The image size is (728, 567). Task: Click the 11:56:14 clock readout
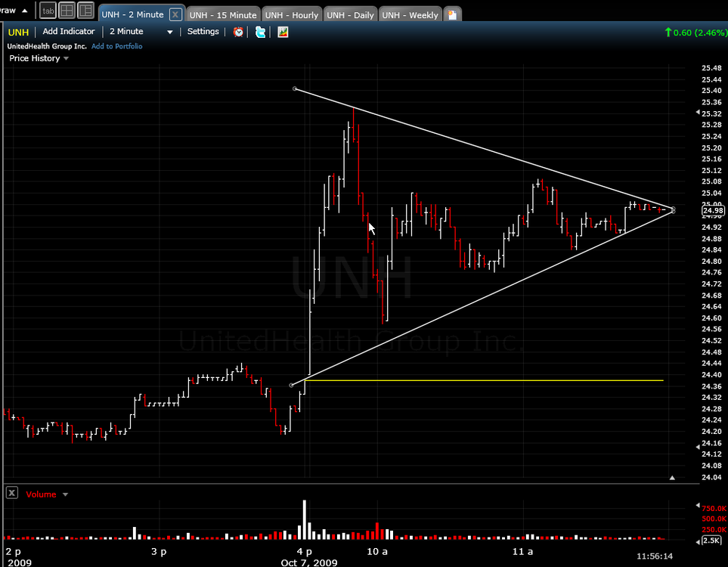(654, 556)
